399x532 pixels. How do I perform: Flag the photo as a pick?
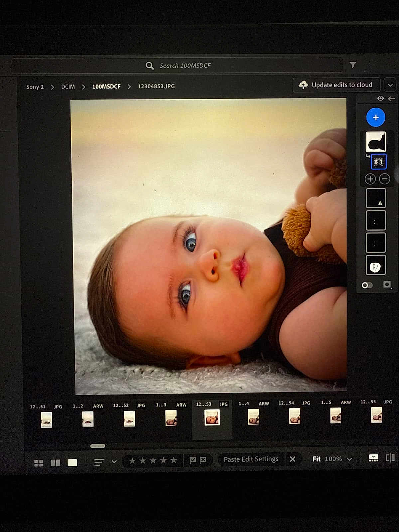tap(193, 460)
